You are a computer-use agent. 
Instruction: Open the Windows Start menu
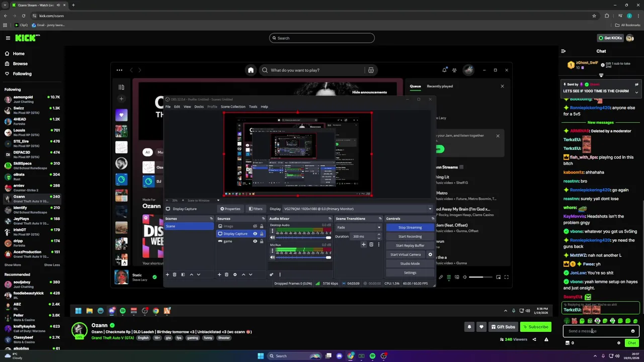click(x=261, y=356)
